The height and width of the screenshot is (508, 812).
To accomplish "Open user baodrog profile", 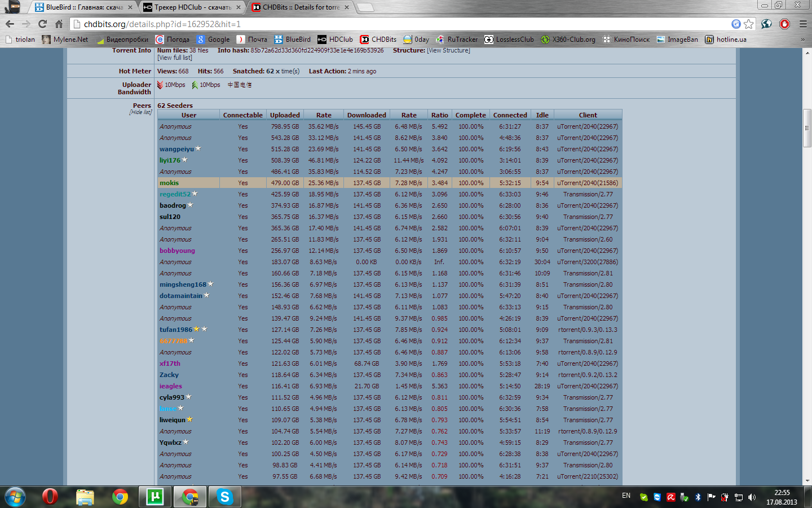I will (173, 205).
